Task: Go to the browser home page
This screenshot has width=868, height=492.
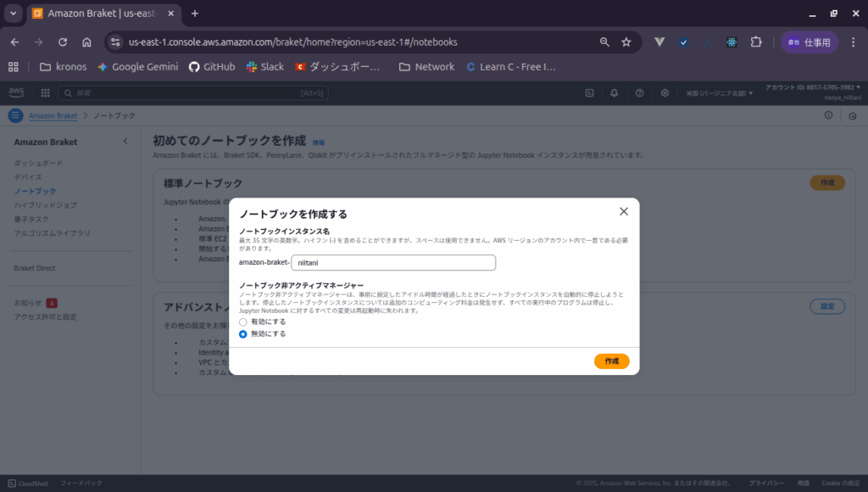Action: click(x=87, y=42)
